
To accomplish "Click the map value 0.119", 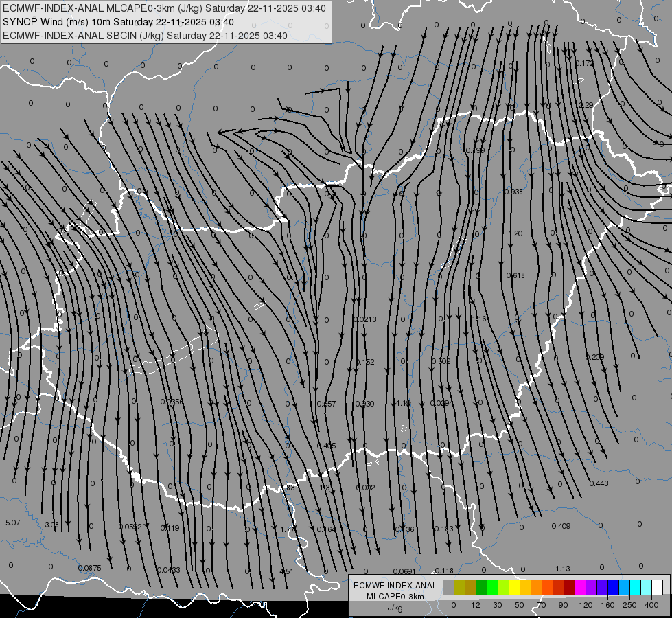I will [170, 528].
